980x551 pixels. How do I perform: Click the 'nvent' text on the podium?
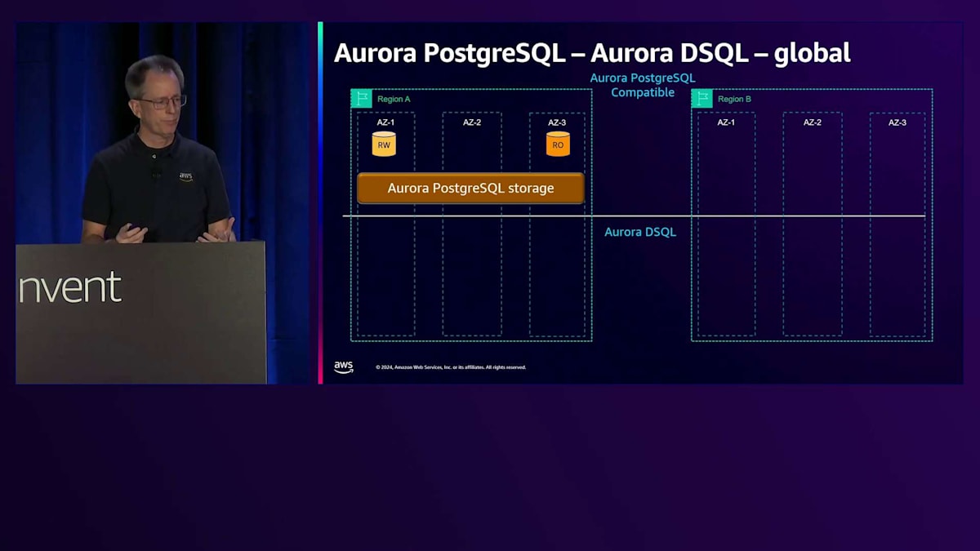[x=69, y=287]
